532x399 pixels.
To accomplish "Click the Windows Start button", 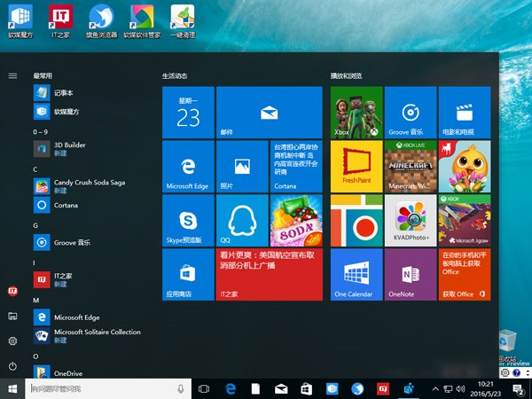I will tap(12, 389).
